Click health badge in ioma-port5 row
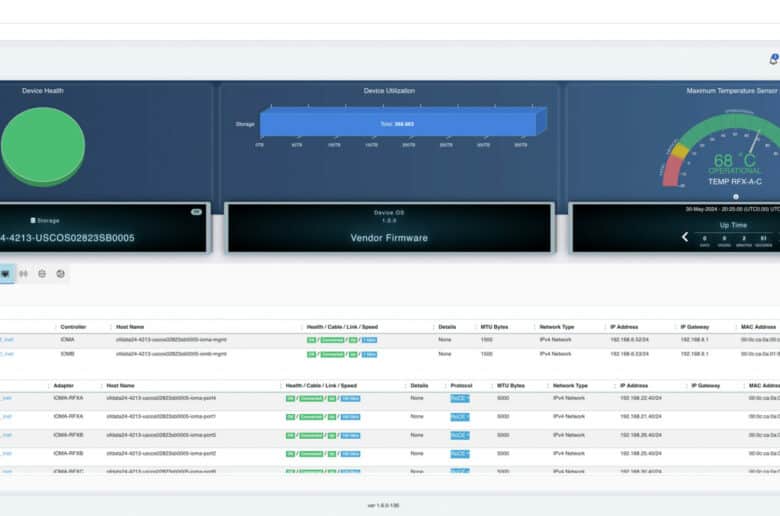The height and width of the screenshot is (516, 780). pyautogui.click(x=291, y=436)
